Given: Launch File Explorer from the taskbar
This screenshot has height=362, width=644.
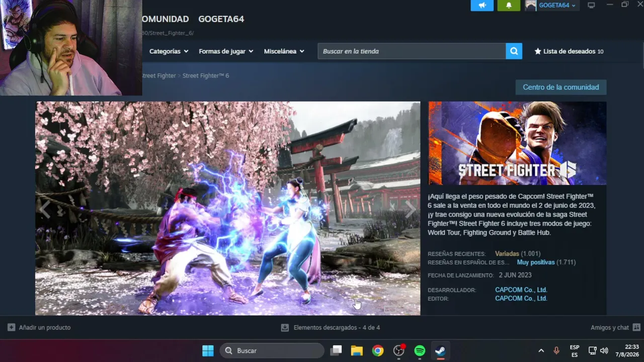Looking at the screenshot, I should point(357,350).
